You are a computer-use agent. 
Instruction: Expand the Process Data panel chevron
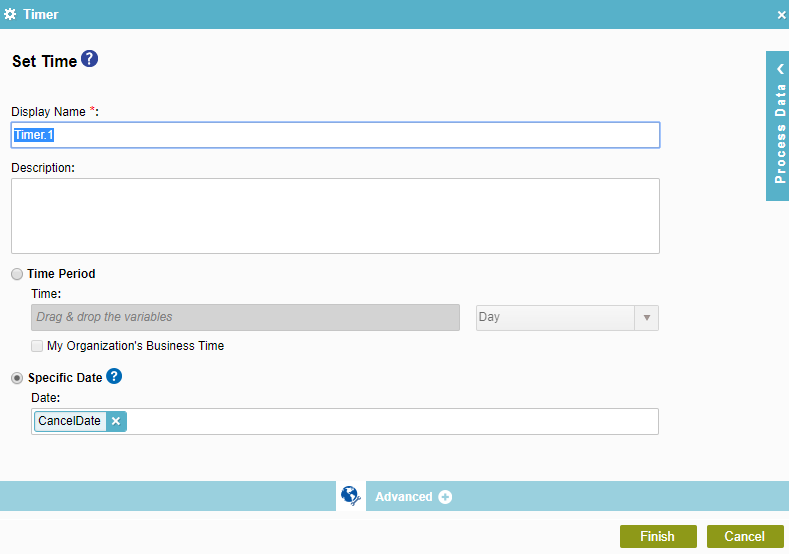[779, 69]
